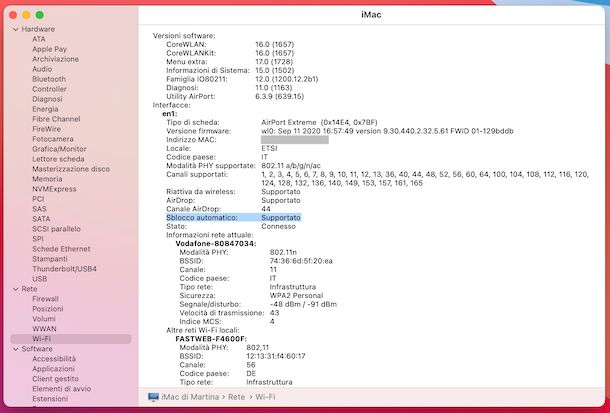
Task: Click 'iMac di Martina' in path bar
Action: click(190, 397)
